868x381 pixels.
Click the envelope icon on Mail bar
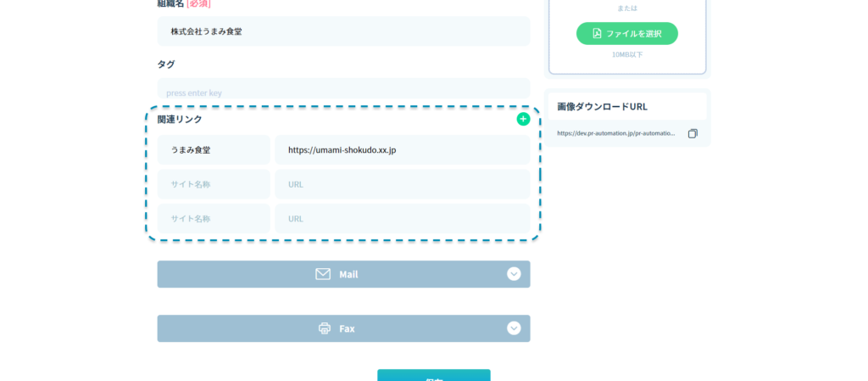click(x=323, y=274)
